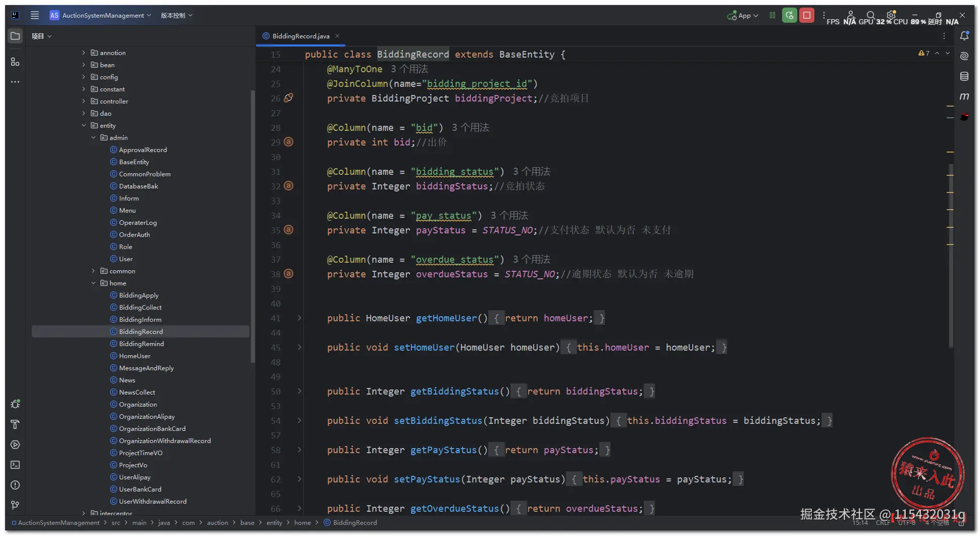This screenshot has width=980, height=536.
Task: Click the gutter icon on line 35
Action: pos(288,230)
